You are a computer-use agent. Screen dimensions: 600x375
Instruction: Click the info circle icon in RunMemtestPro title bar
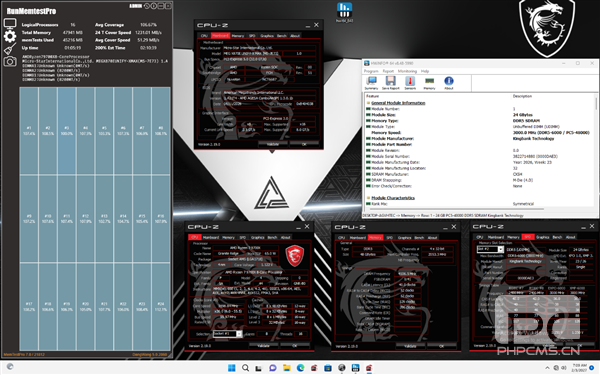(x=154, y=6)
